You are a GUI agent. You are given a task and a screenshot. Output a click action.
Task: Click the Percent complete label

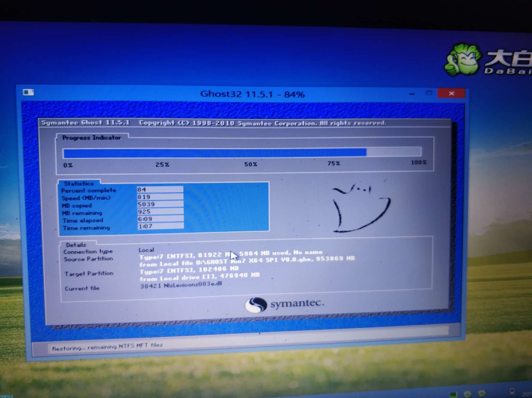click(x=89, y=190)
